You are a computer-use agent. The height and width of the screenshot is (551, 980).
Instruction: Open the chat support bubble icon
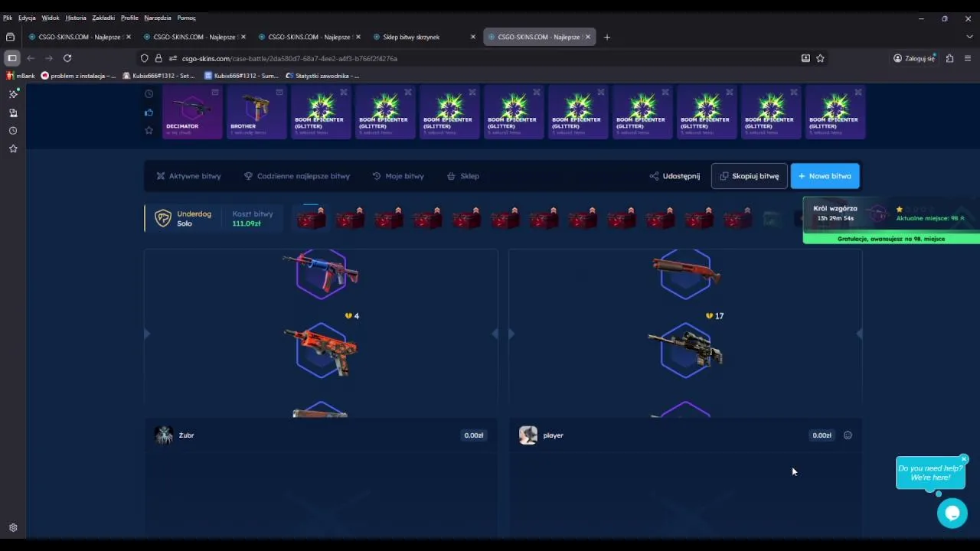click(x=952, y=513)
